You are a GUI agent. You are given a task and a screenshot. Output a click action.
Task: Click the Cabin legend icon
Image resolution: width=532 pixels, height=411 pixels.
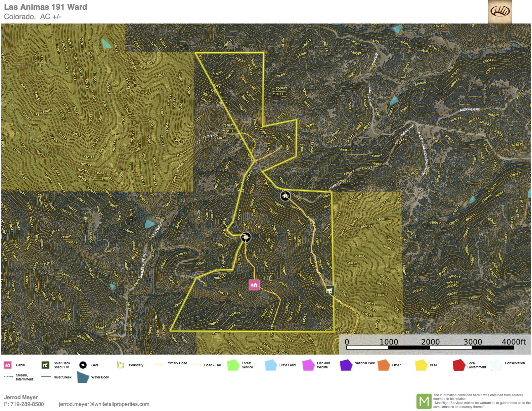click(8, 365)
